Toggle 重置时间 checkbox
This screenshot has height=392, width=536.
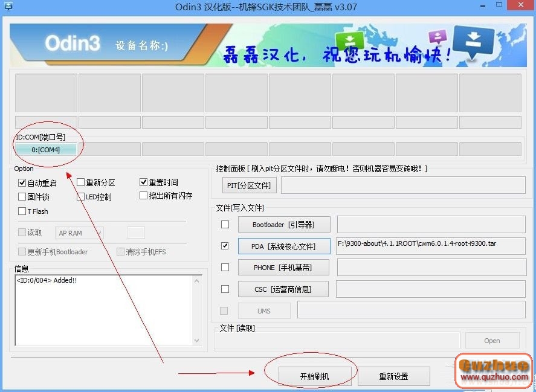144,182
